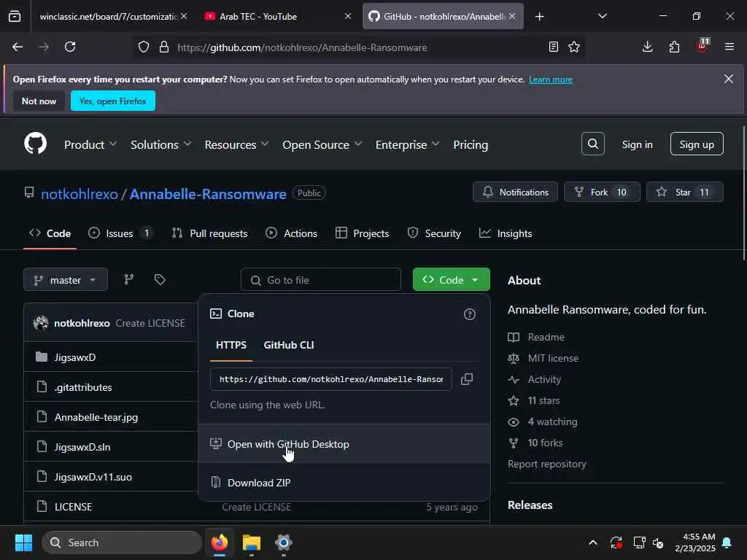The image size is (747, 560).
Task: Switch to the winclassic.net browser tab
Action: [x=107, y=17]
